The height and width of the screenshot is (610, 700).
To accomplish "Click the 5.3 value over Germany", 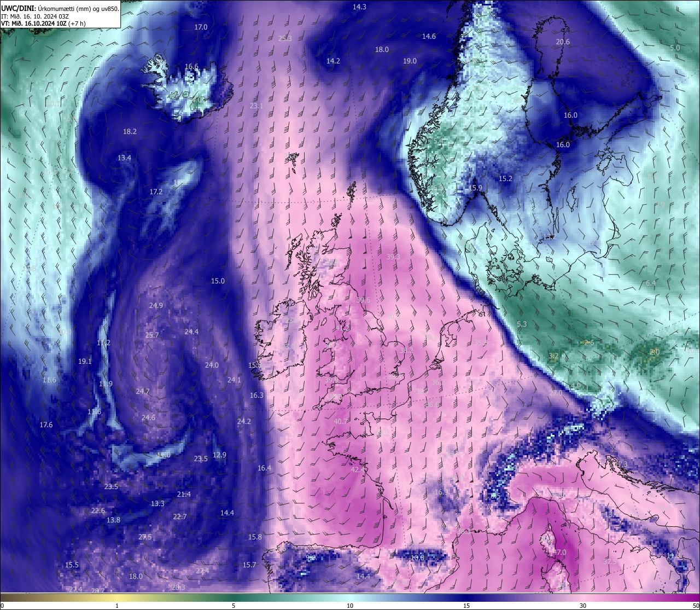I will (522, 324).
